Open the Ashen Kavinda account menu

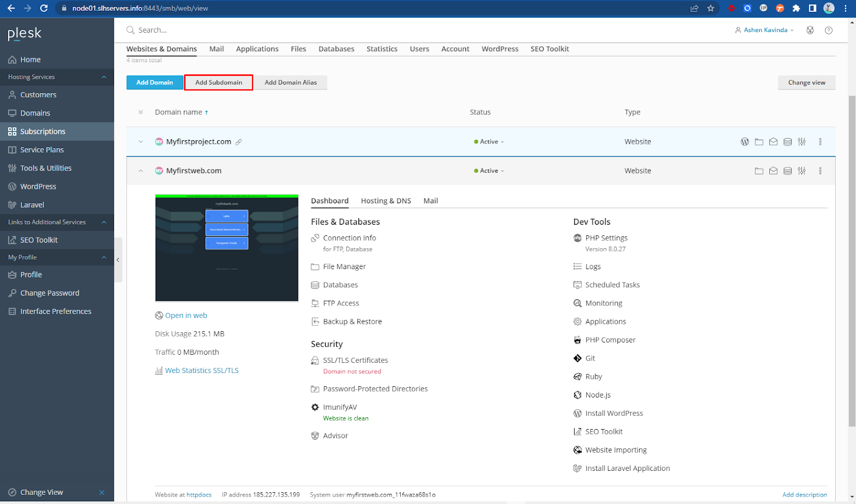point(765,30)
